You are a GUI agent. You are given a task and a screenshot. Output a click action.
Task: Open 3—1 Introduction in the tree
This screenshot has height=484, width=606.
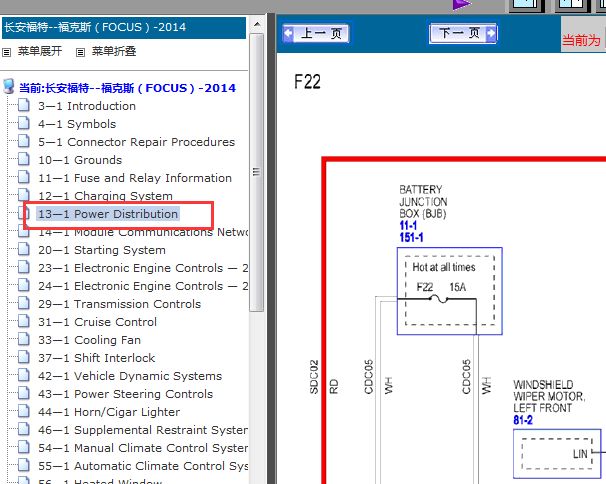[x=87, y=106]
